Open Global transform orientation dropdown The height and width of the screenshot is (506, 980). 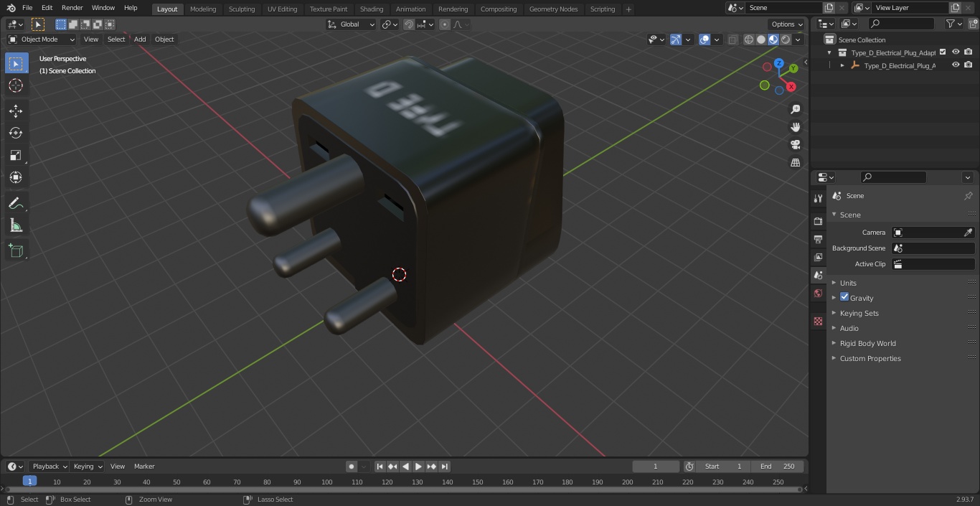click(x=352, y=24)
